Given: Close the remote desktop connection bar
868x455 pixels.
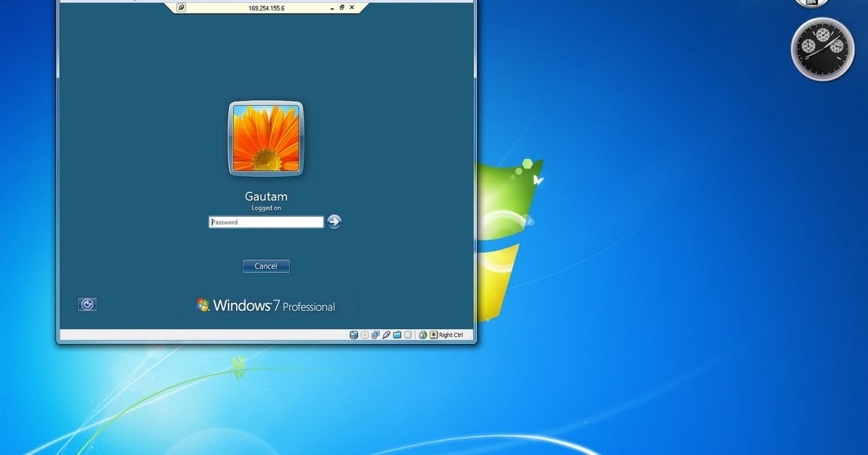Looking at the screenshot, I should (x=352, y=8).
